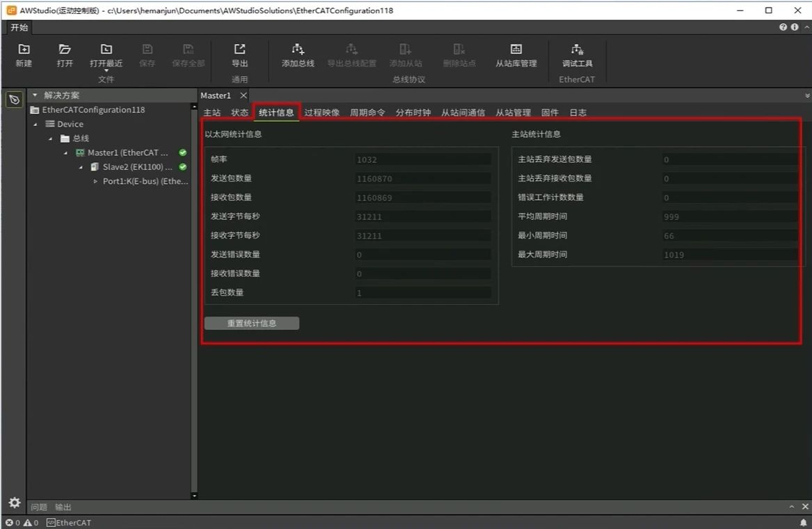812x529 pixels.
Task: Click the help question mark icon
Action: click(783, 27)
